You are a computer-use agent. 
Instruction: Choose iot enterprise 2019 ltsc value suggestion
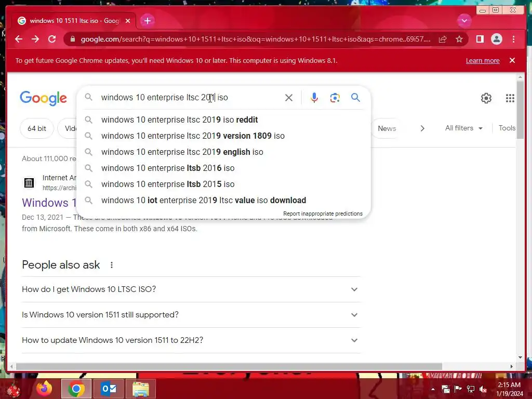223,200
